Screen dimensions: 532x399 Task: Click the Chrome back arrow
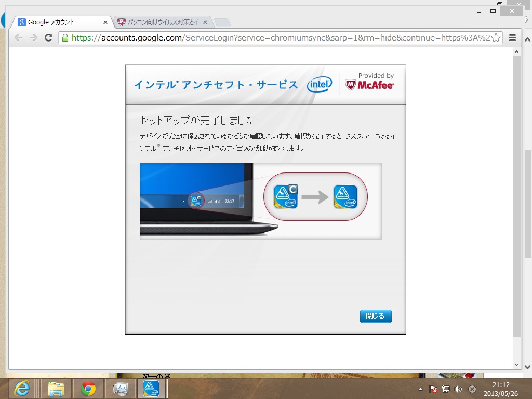(x=18, y=37)
